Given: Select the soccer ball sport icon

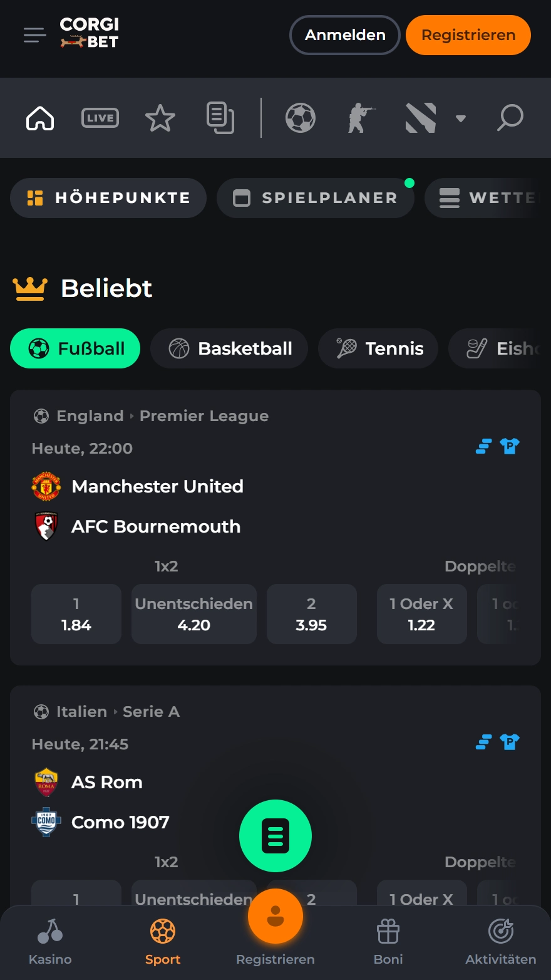Looking at the screenshot, I should click(300, 118).
